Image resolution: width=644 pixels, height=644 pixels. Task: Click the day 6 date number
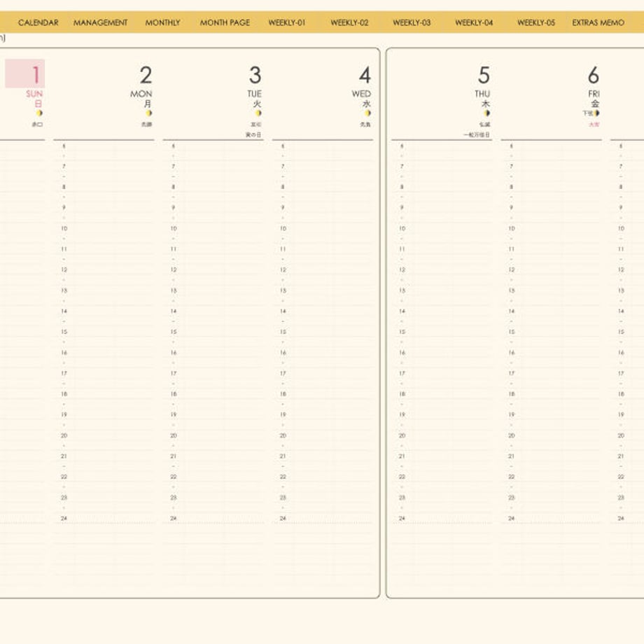594,75
